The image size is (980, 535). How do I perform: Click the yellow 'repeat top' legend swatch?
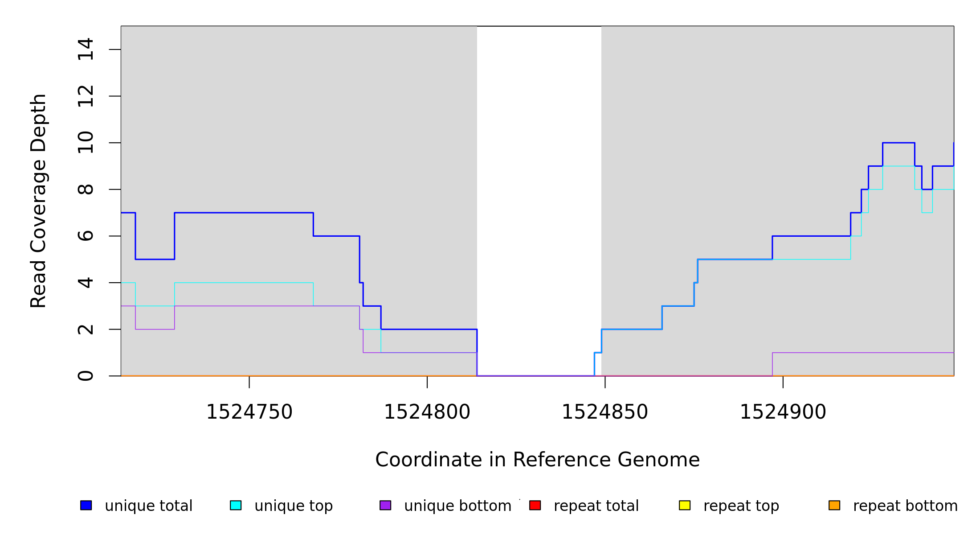pos(685,505)
